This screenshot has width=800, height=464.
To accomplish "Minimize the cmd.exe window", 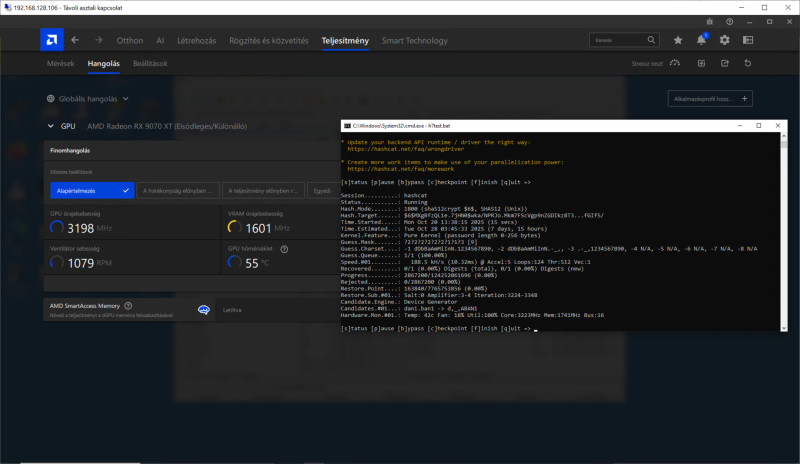I will 740,126.
